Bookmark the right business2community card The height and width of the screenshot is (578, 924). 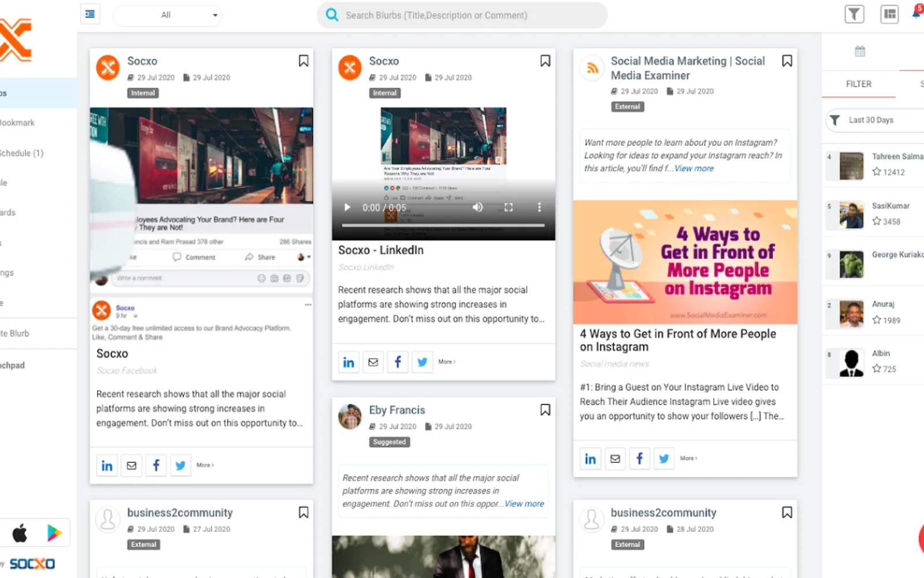(787, 512)
